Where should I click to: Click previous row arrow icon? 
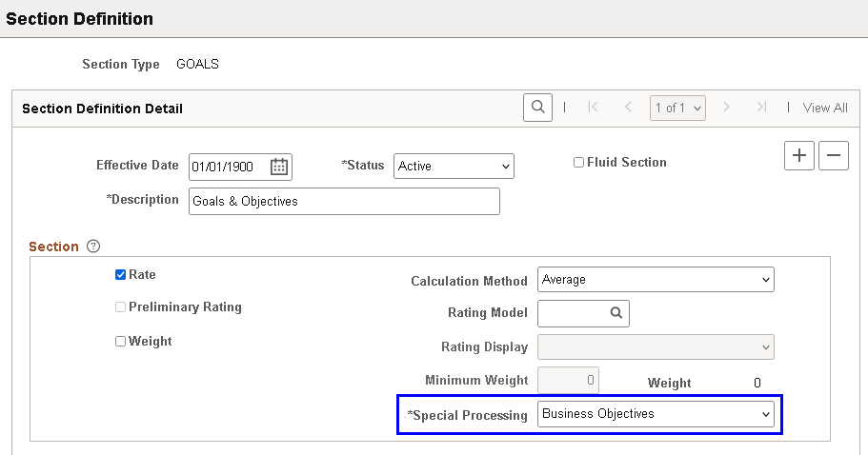628,108
